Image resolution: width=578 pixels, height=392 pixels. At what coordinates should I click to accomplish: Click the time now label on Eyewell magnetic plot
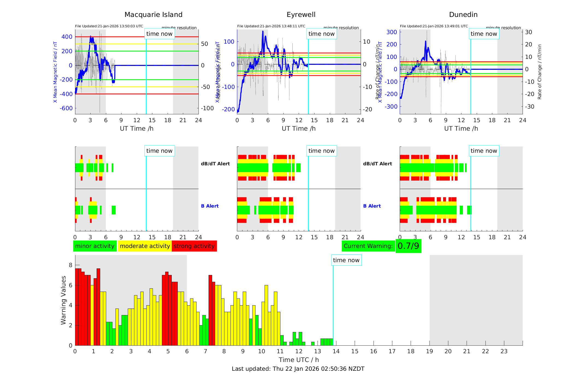point(321,34)
